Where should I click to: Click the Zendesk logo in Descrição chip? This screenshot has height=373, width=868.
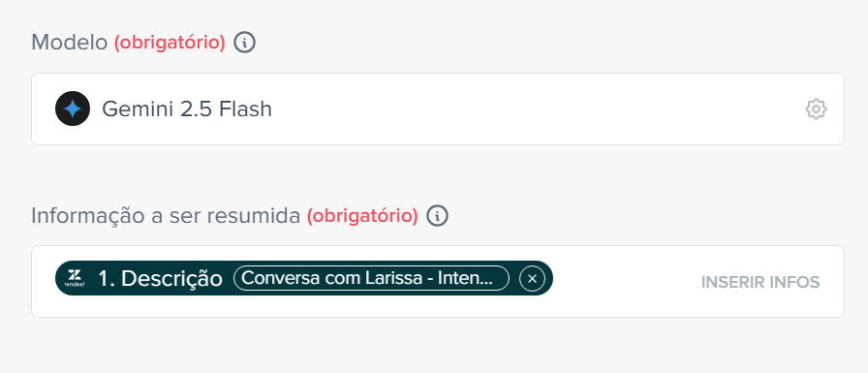(x=75, y=278)
